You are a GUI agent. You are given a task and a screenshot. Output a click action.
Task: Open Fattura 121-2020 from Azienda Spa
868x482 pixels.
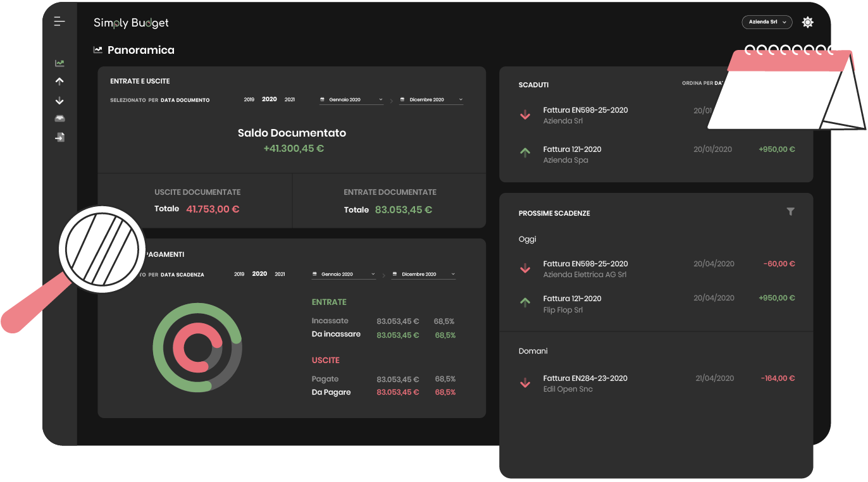click(572, 149)
